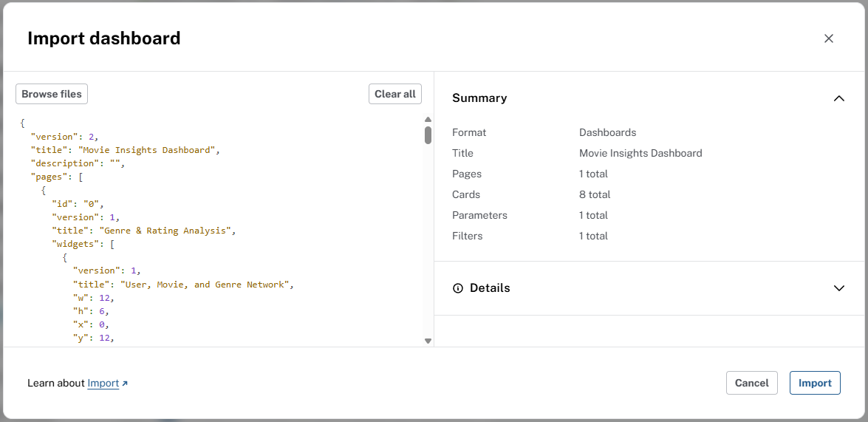
Task: Click the "id": "0" JSON line
Action: (x=78, y=204)
